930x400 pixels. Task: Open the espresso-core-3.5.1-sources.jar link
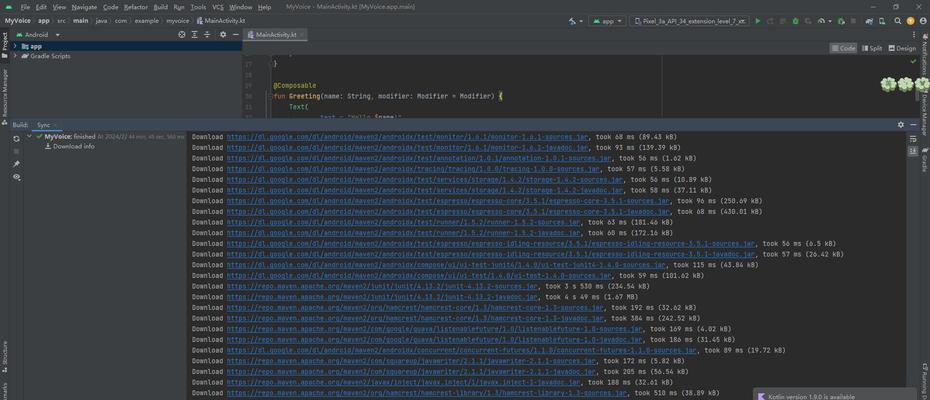(x=448, y=201)
